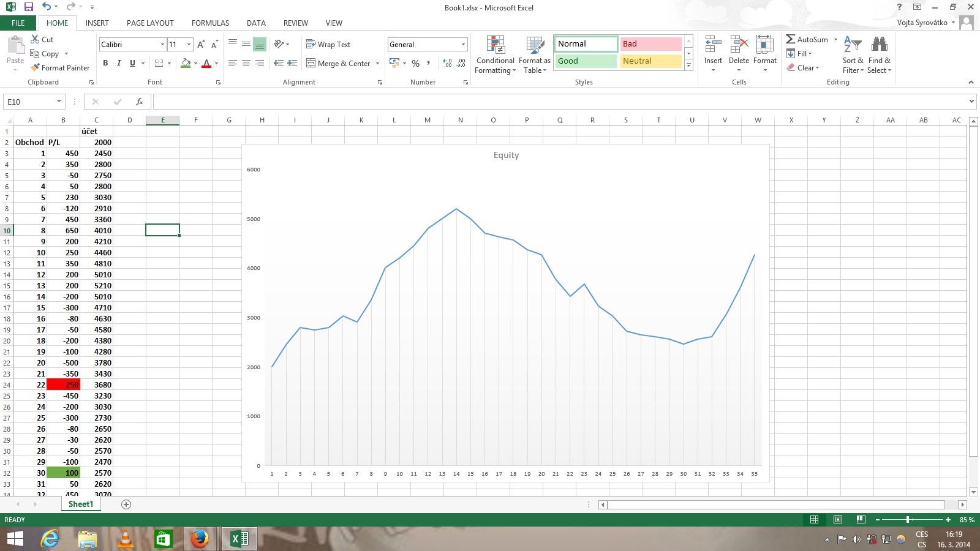Click the Save icon in quick access toolbar

[x=28, y=7]
